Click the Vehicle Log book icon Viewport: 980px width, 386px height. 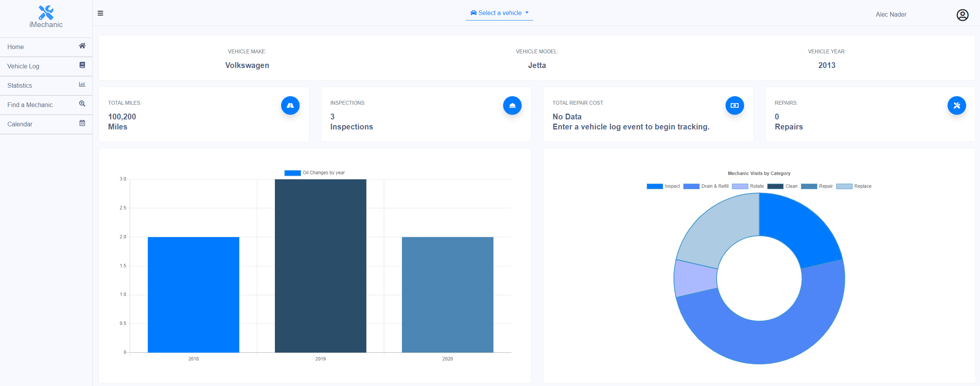(82, 65)
